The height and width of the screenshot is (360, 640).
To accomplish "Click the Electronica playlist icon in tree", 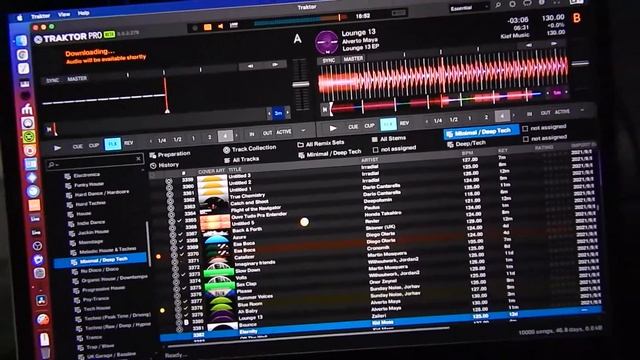I will (67, 176).
